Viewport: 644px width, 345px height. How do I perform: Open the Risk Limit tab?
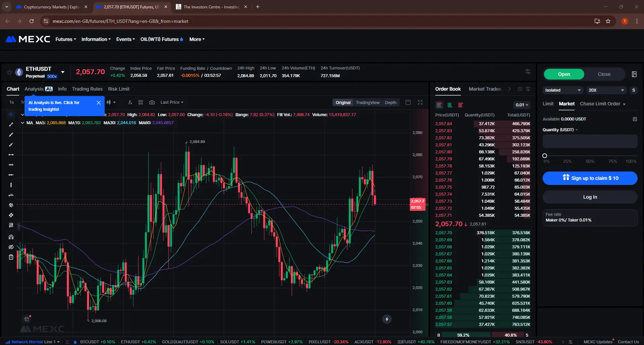(x=118, y=89)
